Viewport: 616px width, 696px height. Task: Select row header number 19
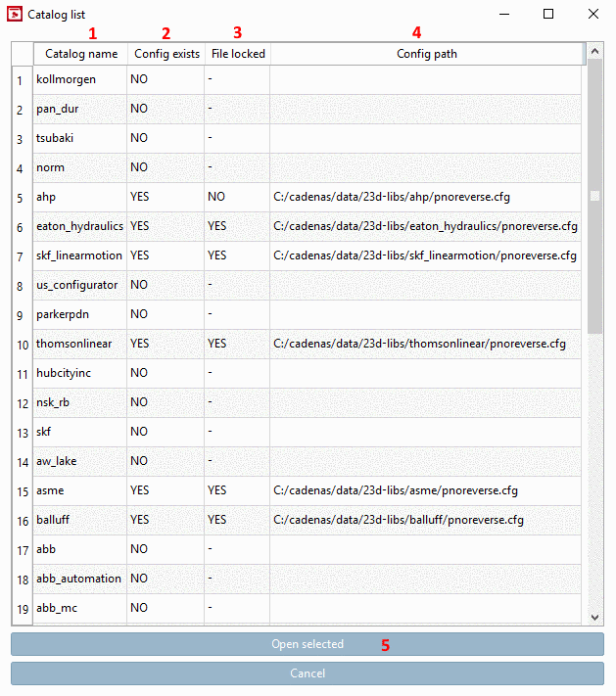(x=22, y=609)
